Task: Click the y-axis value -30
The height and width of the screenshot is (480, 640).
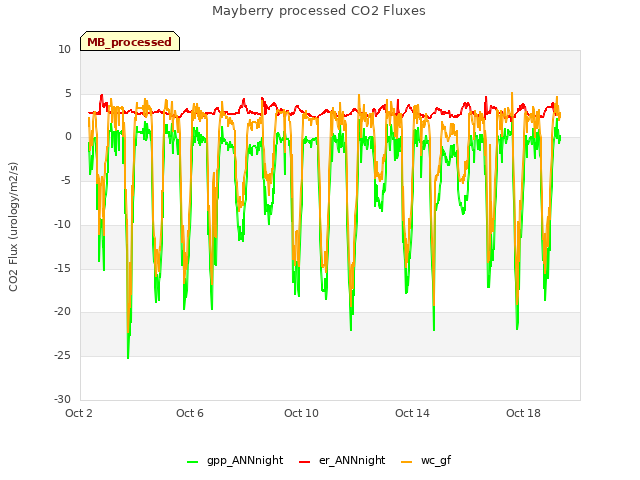Action: coord(62,399)
